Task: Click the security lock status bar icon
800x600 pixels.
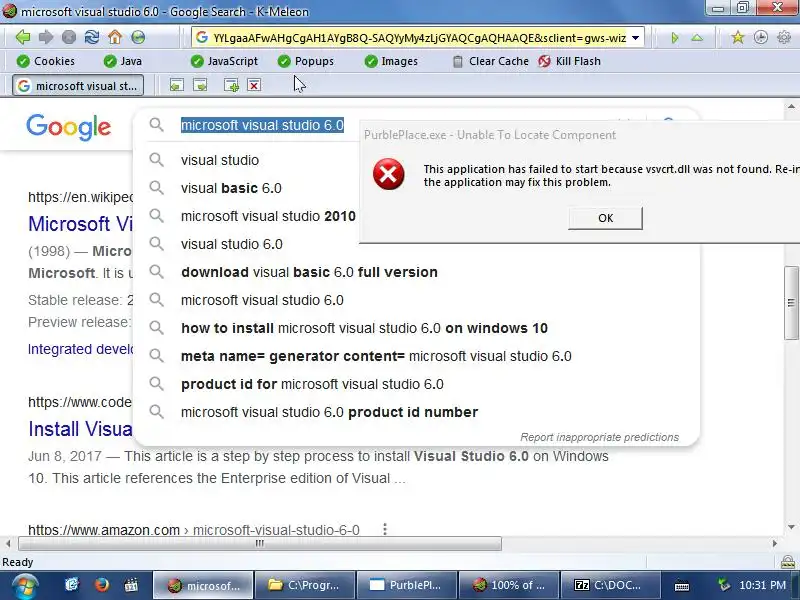Action: (788, 562)
